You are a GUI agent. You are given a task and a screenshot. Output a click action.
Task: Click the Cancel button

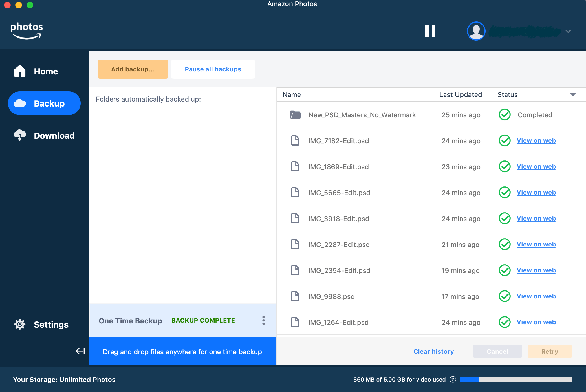pos(497,351)
